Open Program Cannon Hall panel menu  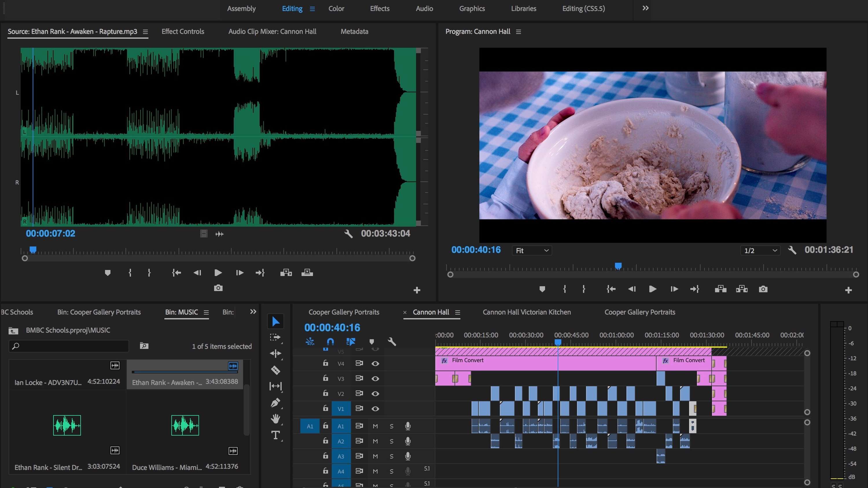coord(518,32)
